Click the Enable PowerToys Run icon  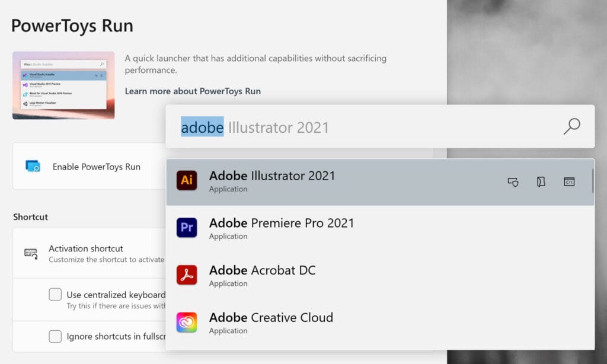click(33, 166)
